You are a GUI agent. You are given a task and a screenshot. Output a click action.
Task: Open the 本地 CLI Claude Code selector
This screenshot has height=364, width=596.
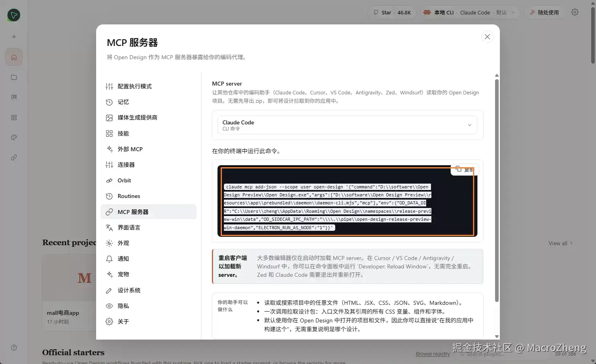coord(470,12)
